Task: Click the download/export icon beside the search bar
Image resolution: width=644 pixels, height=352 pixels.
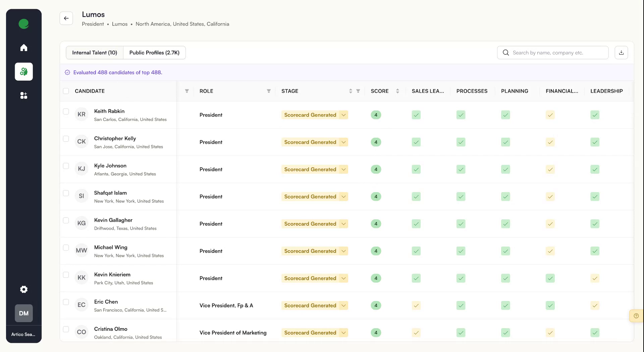Action: (621, 52)
